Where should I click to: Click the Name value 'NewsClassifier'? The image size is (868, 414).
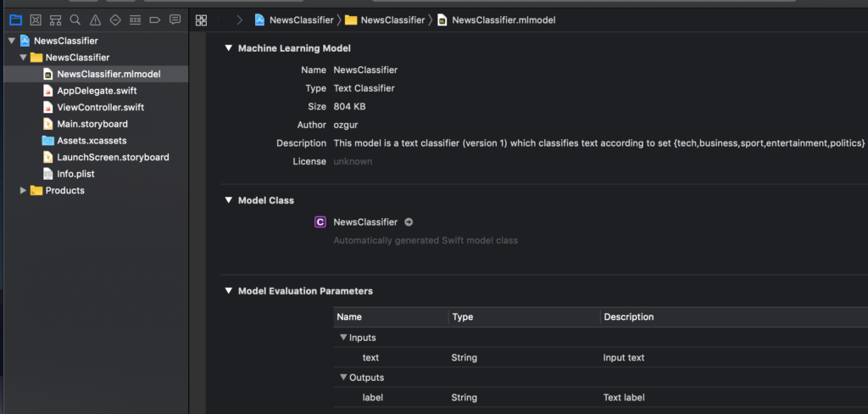(365, 70)
